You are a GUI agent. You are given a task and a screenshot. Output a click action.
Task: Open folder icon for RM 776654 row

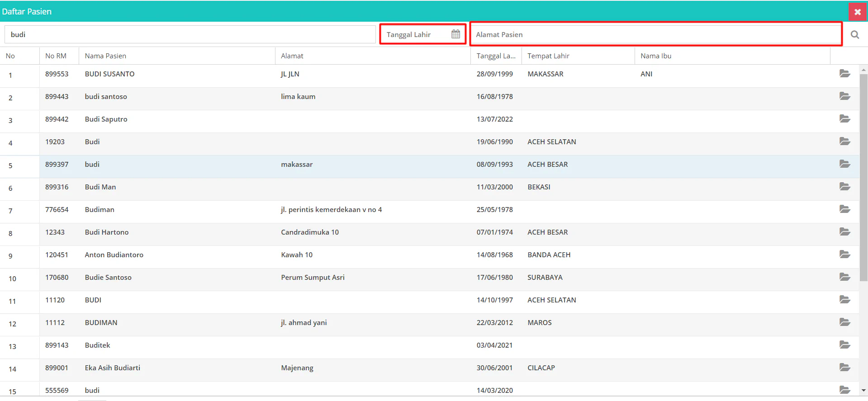(844, 209)
